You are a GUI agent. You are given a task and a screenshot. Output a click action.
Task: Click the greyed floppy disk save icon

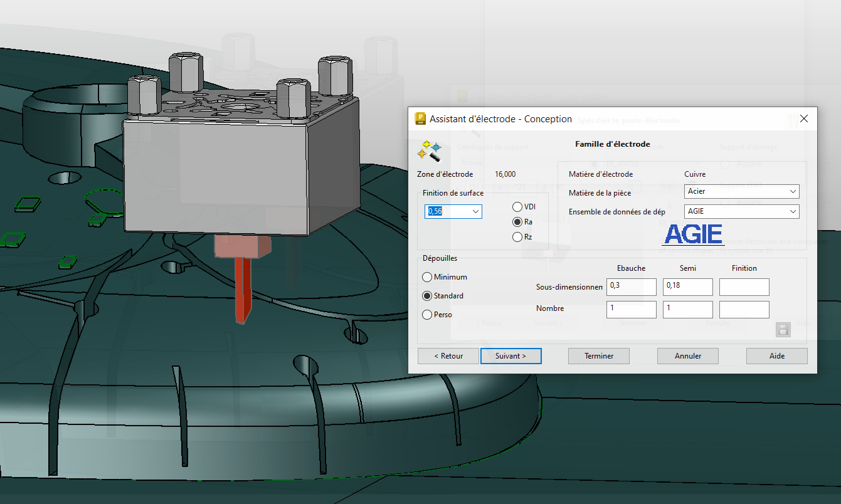coord(783,330)
